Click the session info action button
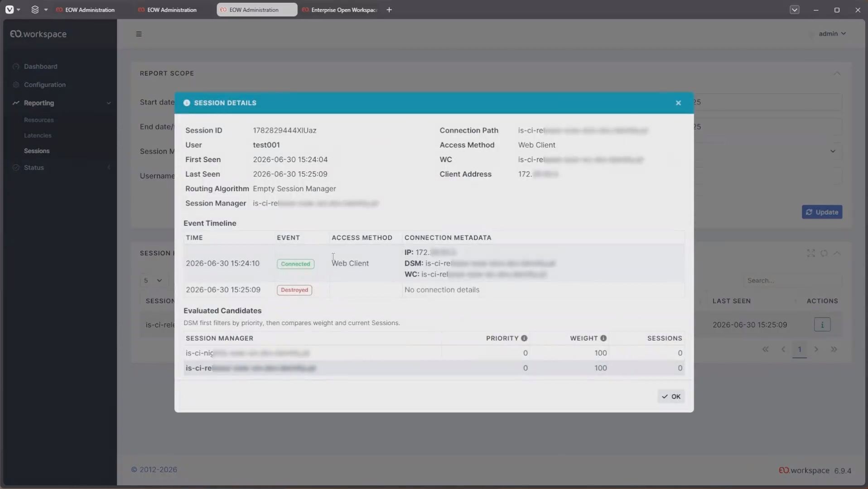This screenshot has height=489, width=868. pos(822,325)
